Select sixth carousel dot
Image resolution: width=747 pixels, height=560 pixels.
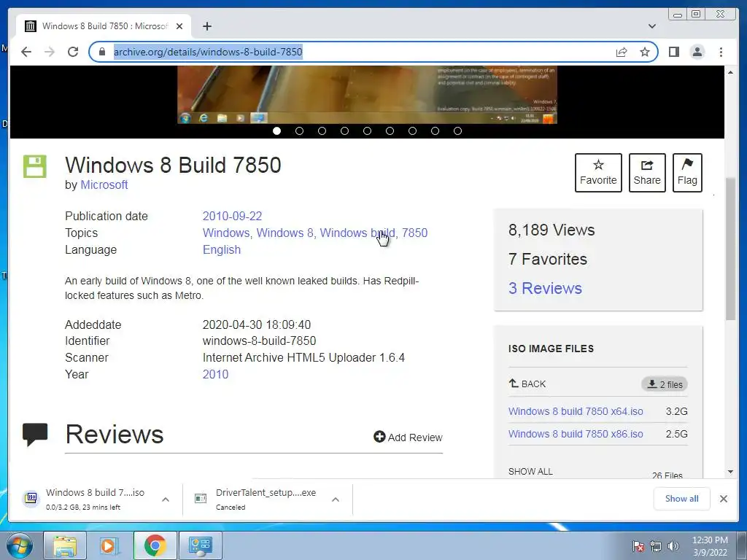point(390,131)
